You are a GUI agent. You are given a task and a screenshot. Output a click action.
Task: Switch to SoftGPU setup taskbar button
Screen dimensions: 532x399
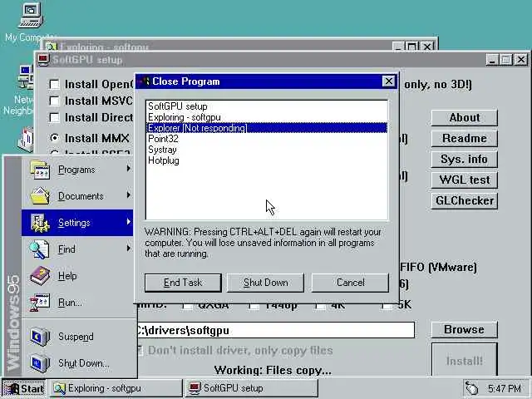click(x=251, y=388)
